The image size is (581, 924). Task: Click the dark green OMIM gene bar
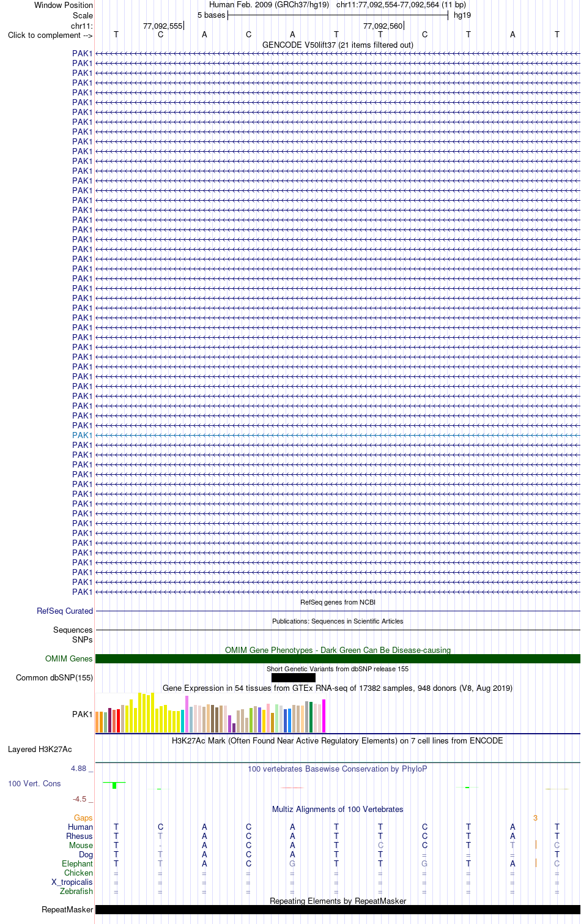pos(338,658)
